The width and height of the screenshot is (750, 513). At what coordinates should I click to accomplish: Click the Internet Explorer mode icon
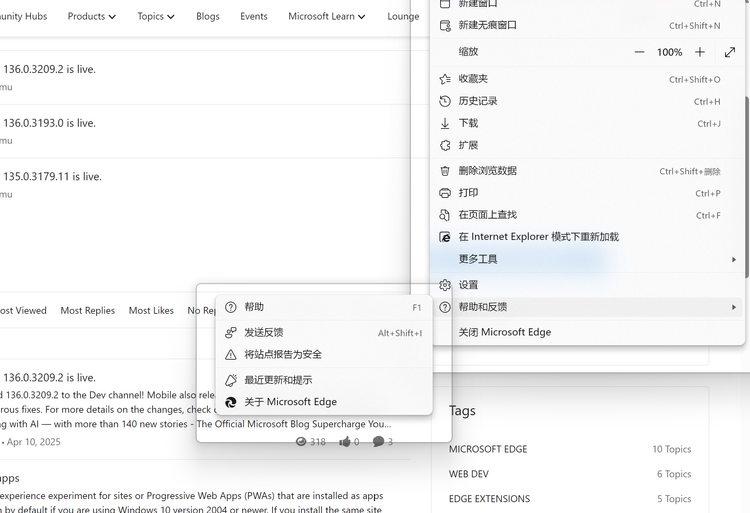[x=445, y=237]
